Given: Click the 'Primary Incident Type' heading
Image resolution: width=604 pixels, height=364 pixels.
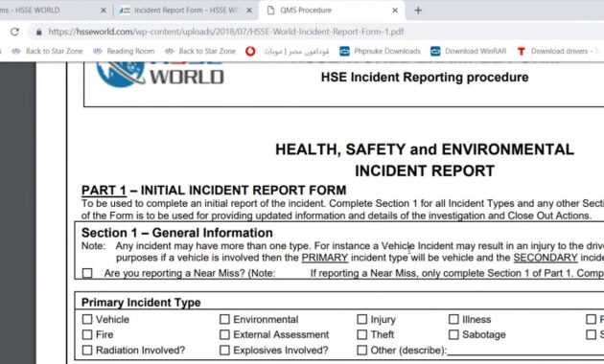Looking at the screenshot, I should [x=141, y=303].
